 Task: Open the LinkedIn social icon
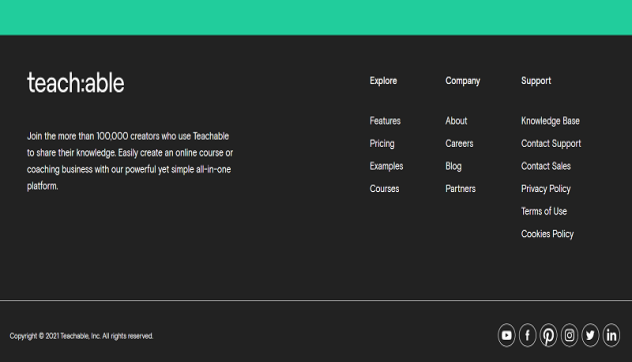611,335
